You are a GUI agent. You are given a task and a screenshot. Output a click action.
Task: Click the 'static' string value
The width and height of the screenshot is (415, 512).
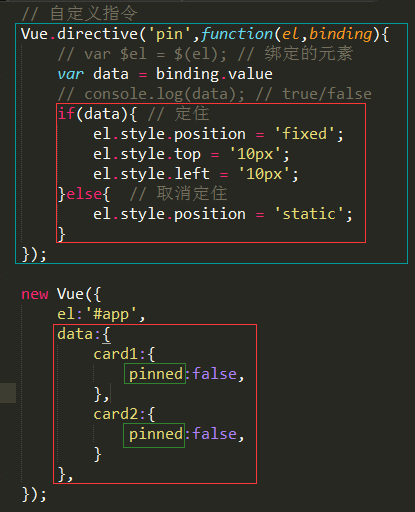click(309, 214)
